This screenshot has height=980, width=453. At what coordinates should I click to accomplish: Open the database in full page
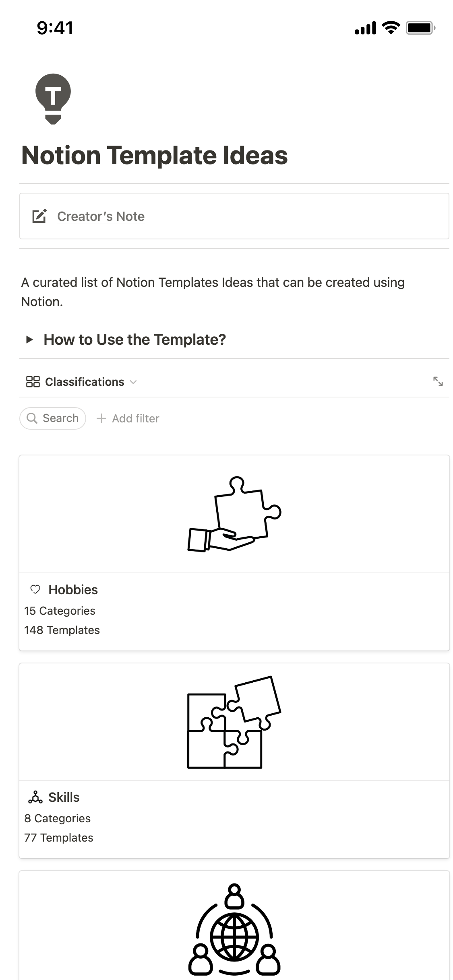pos(438,381)
